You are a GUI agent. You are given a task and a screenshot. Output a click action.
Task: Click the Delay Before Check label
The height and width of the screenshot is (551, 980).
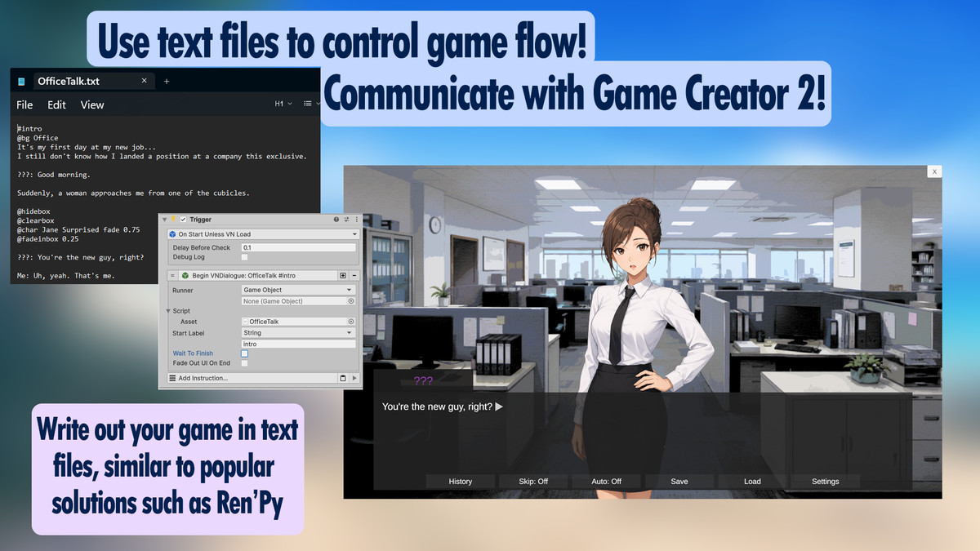click(x=202, y=247)
